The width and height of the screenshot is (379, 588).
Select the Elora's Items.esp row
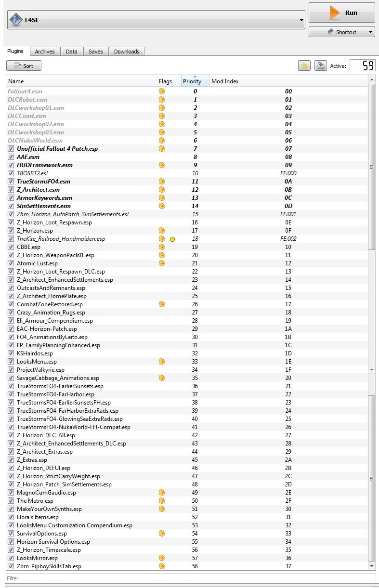click(x=187, y=517)
